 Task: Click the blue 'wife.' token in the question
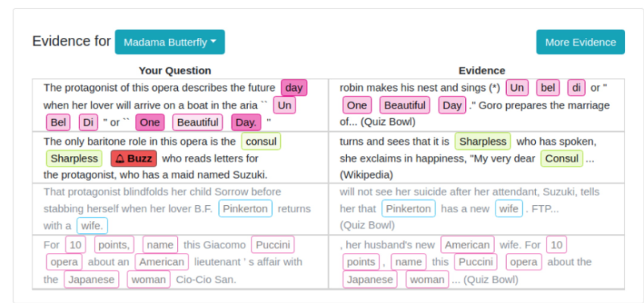pyautogui.click(x=92, y=226)
